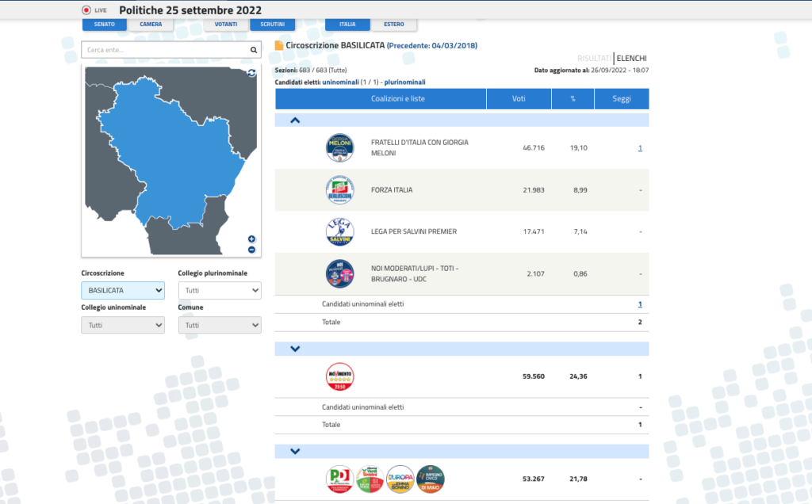
Task: Select the VOTANTI tab
Action: point(226,25)
